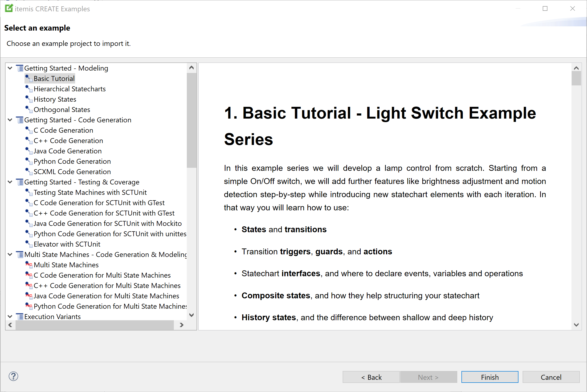The image size is (587, 392).
Task: Select Basic Tutorial from the example list
Action: click(53, 78)
